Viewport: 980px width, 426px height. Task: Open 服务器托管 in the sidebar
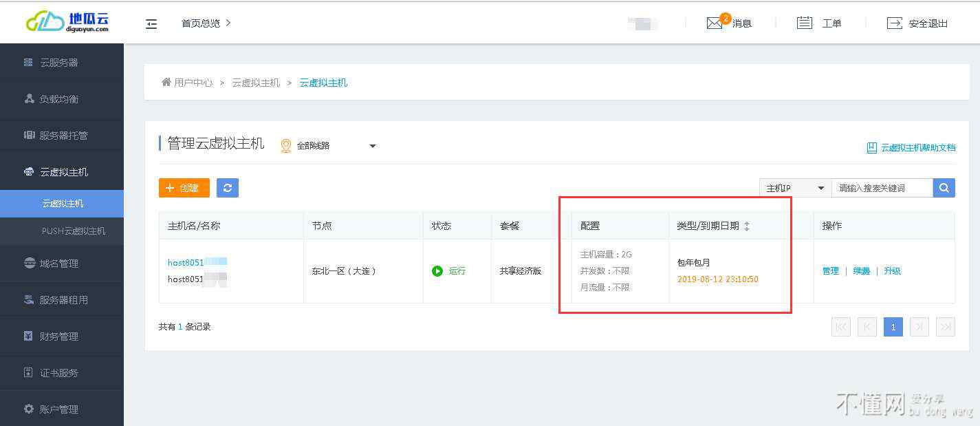click(62, 136)
